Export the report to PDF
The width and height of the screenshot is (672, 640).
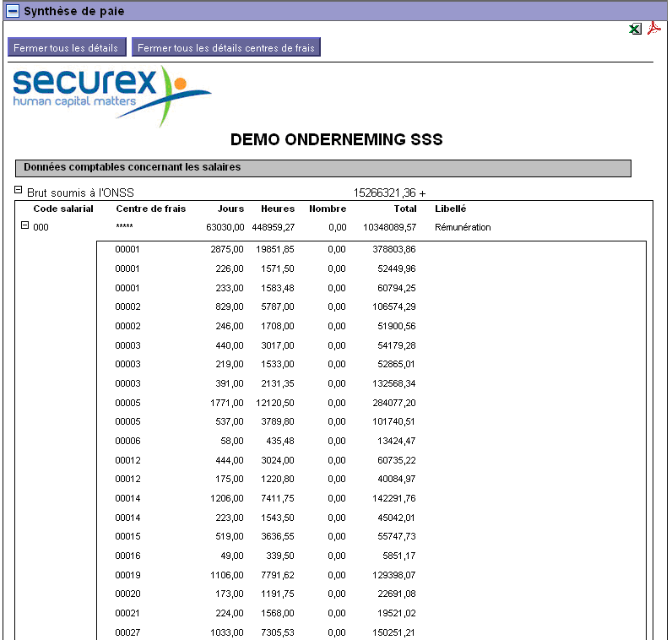click(x=654, y=29)
